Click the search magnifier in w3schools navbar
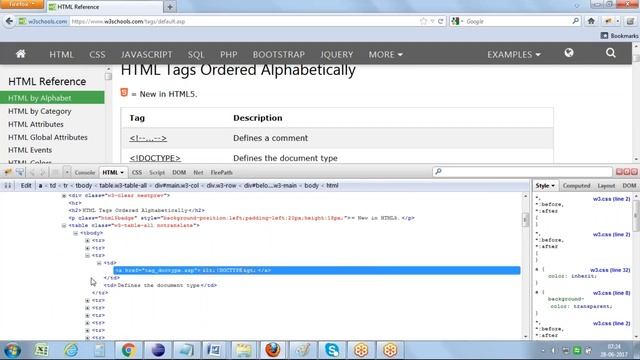The width and height of the screenshot is (640, 360). pos(611,53)
